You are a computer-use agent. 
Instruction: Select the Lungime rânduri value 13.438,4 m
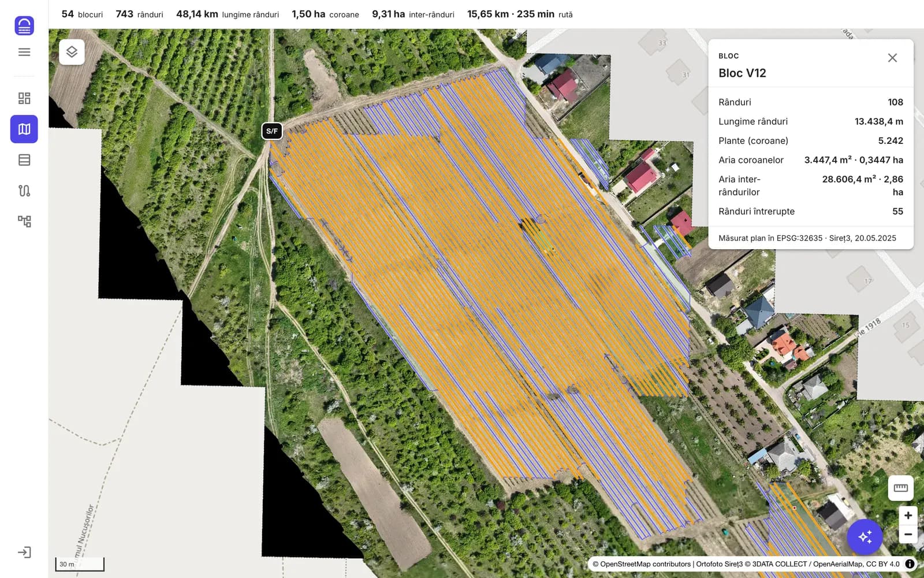(x=878, y=121)
